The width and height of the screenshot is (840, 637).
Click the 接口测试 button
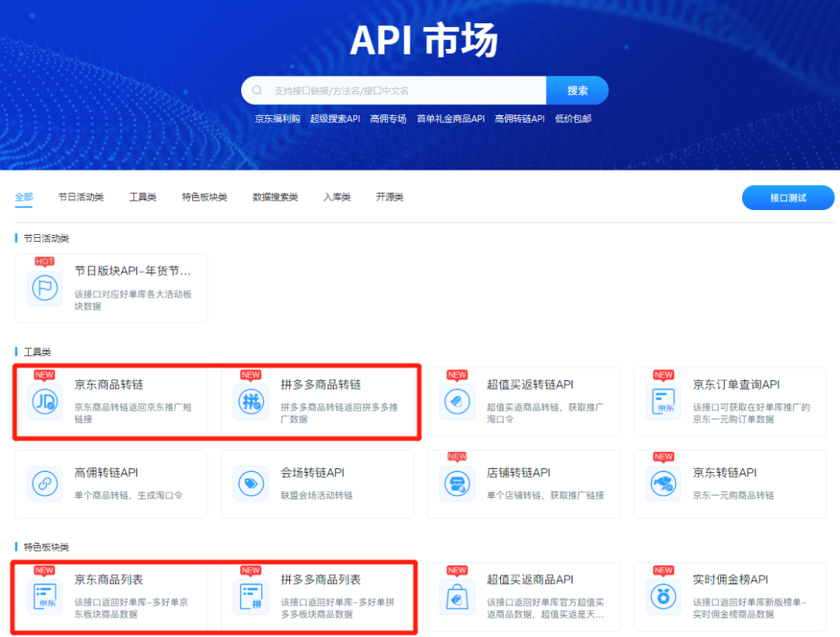[x=788, y=198]
